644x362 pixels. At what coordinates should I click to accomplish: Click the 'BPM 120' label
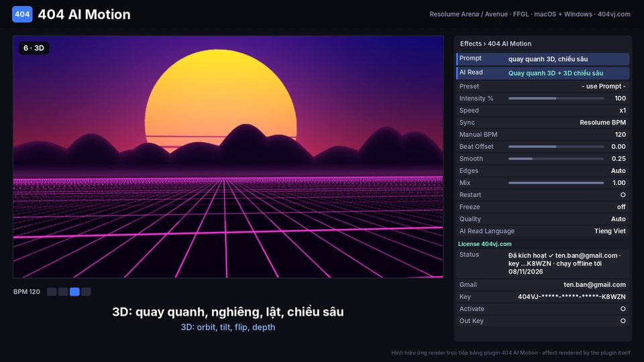[x=27, y=292]
